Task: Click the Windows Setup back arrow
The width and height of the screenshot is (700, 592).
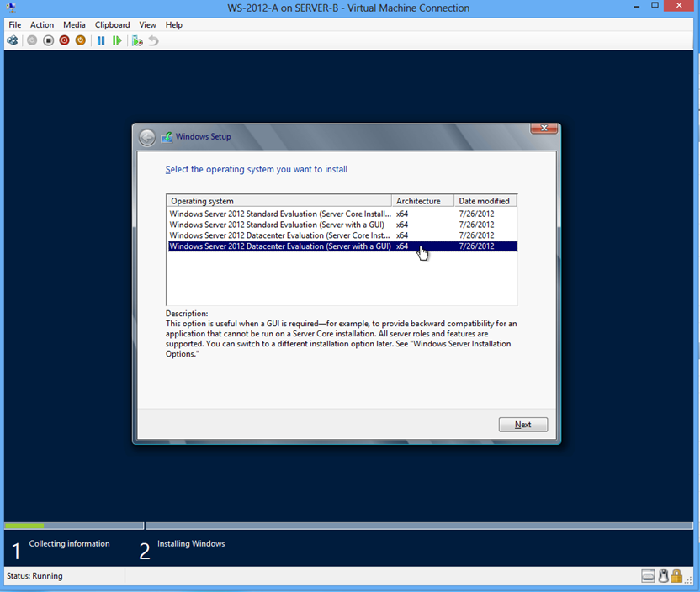Action: coord(147,137)
